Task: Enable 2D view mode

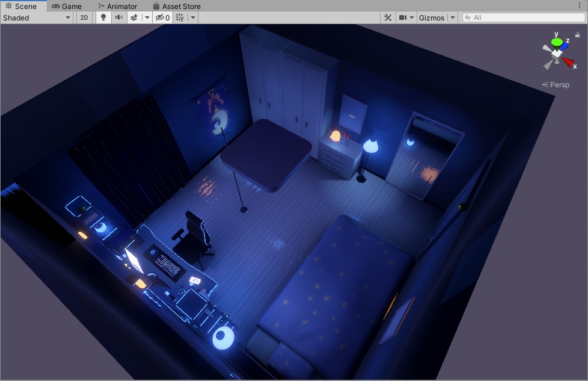Action: [84, 17]
